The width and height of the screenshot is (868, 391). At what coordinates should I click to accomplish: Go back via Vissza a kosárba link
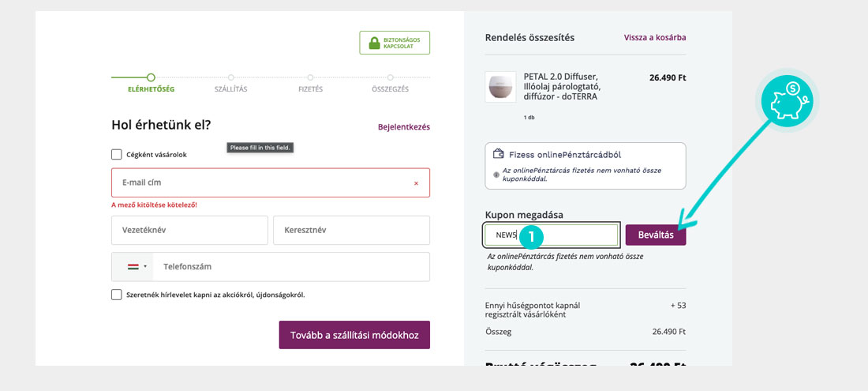[x=654, y=37]
